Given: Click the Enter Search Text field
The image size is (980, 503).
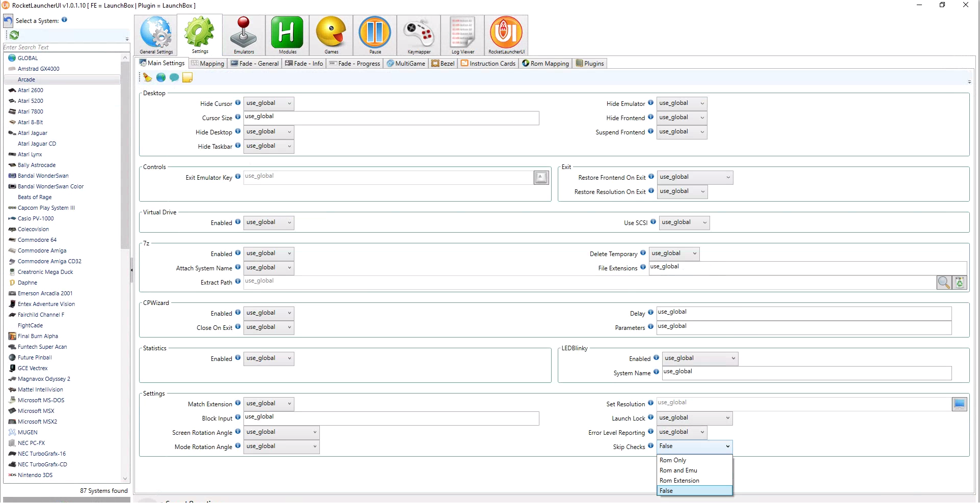Looking at the screenshot, I should click(66, 47).
